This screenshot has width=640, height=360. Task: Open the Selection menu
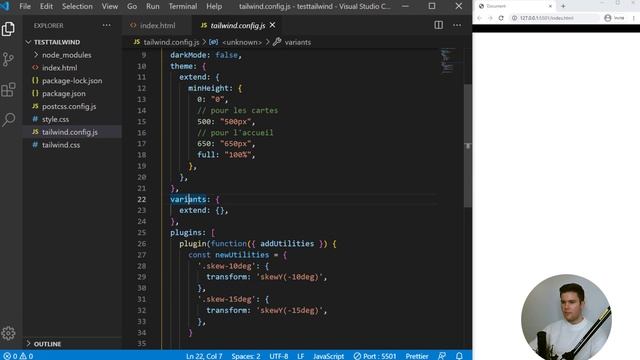click(x=77, y=6)
